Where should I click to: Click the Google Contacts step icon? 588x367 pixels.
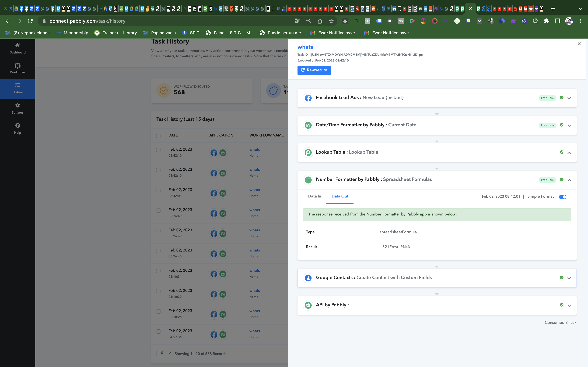click(x=308, y=278)
